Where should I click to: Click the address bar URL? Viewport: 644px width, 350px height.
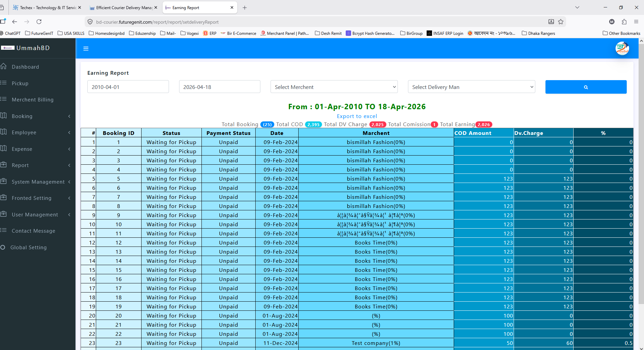[x=157, y=22]
